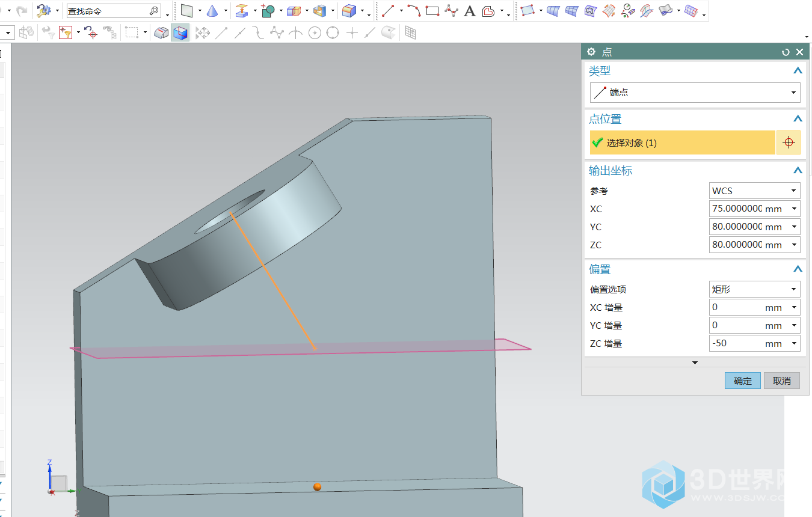The height and width of the screenshot is (517, 812).
Task: Close the 点 dialog
Action: click(x=799, y=52)
